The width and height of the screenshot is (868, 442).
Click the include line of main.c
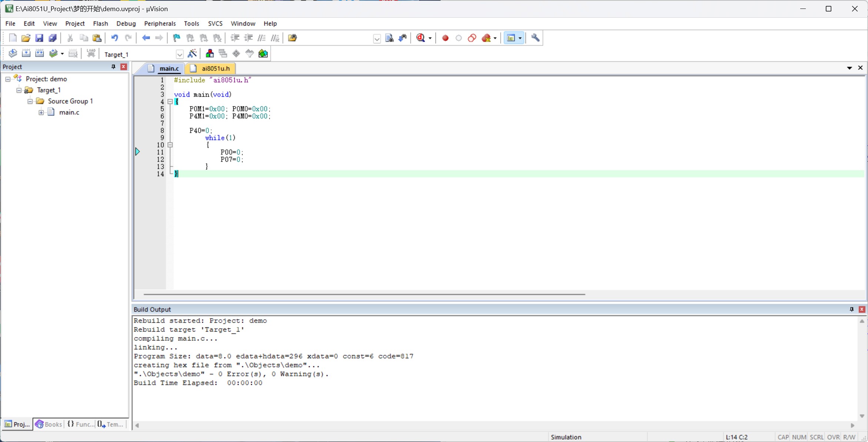pos(213,80)
